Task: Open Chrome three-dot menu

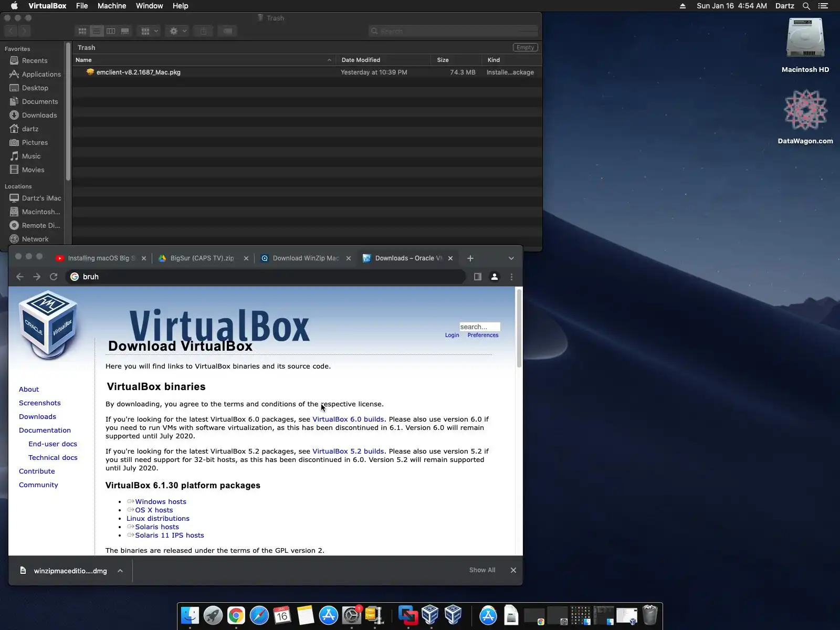Action: pos(512,277)
